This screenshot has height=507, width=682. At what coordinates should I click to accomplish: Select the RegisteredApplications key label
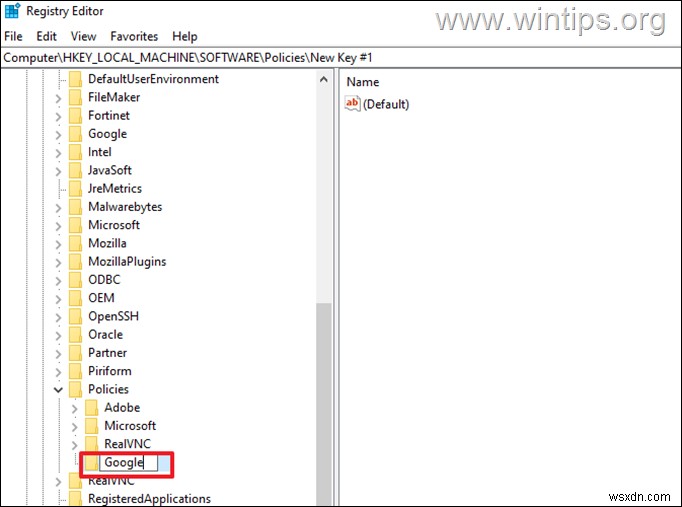click(149, 499)
